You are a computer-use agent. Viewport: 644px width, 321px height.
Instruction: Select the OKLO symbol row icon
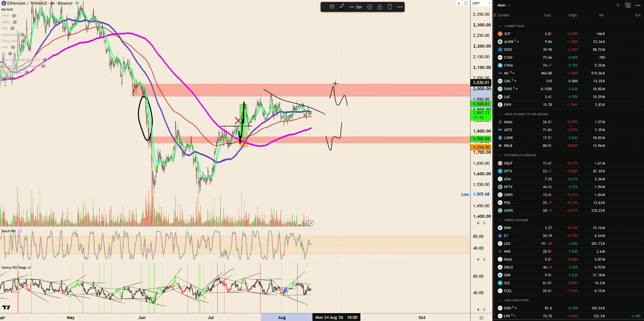coord(500,267)
